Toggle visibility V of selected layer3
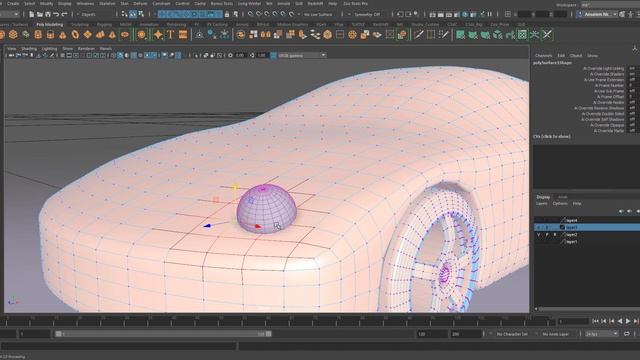Viewport: 640px width, 360px height. tap(539, 227)
